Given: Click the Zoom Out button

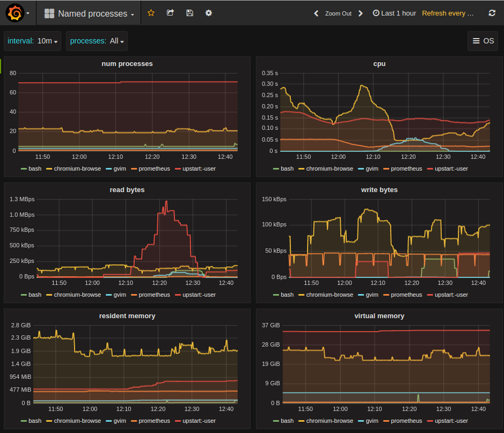Looking at the screenshot, I should (x=338, y=13).
